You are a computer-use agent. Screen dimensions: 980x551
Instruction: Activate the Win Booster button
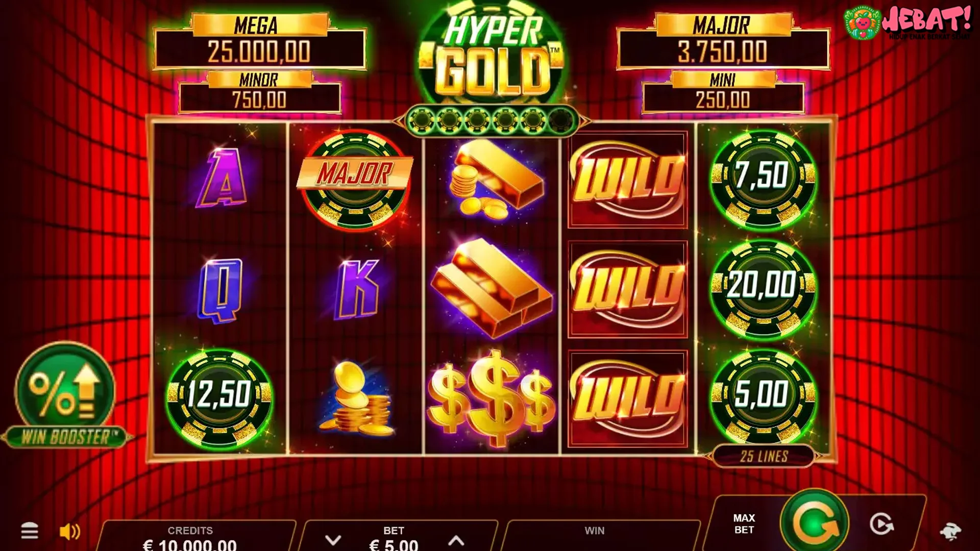[x=65, y=395]
